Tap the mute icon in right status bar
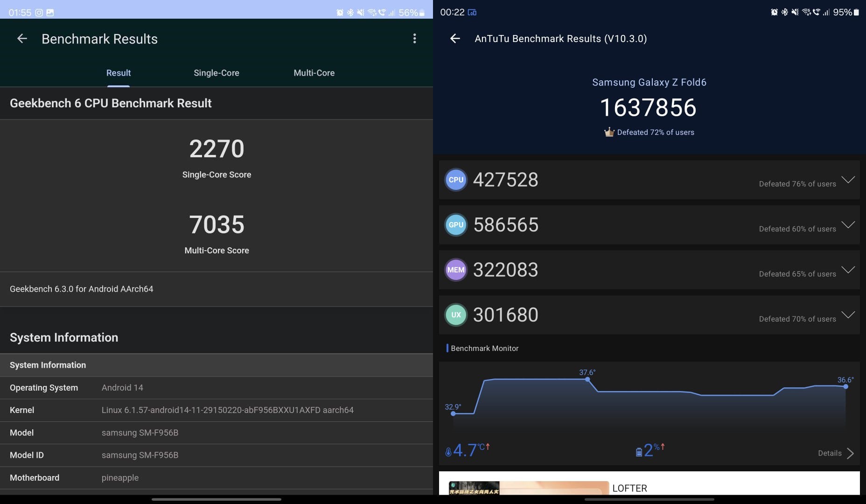The width and height of the screenshot is (866, 504). (795, 12)
